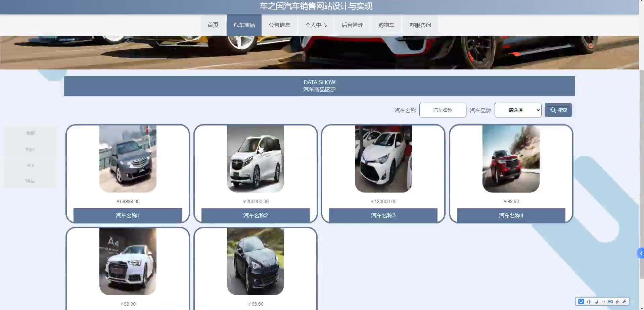Expand the blue side-panel arrow tab
The height and width of the screenshot is (310, 644).
pyautogui.click(x=641, y=253)
